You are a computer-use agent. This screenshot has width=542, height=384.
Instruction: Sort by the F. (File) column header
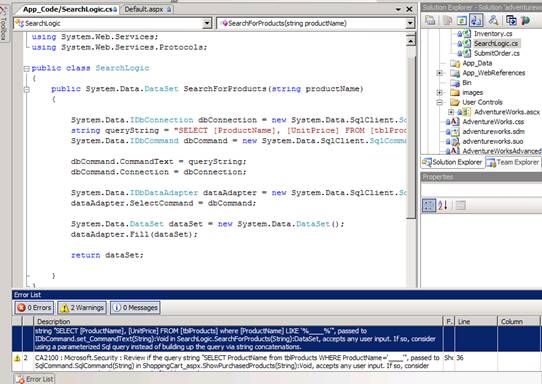(x=449, y=321)
